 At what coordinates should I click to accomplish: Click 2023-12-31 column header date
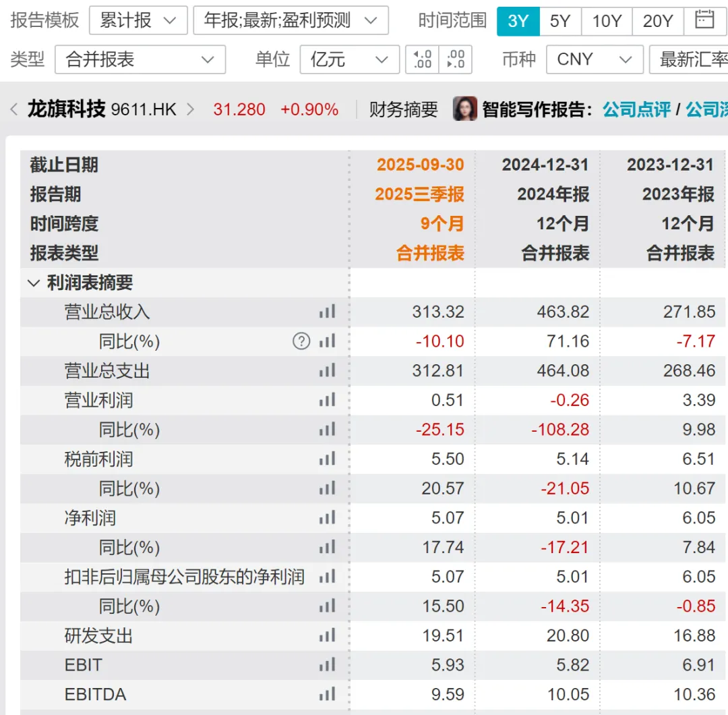pyautogui.click(x=671, y=165)
